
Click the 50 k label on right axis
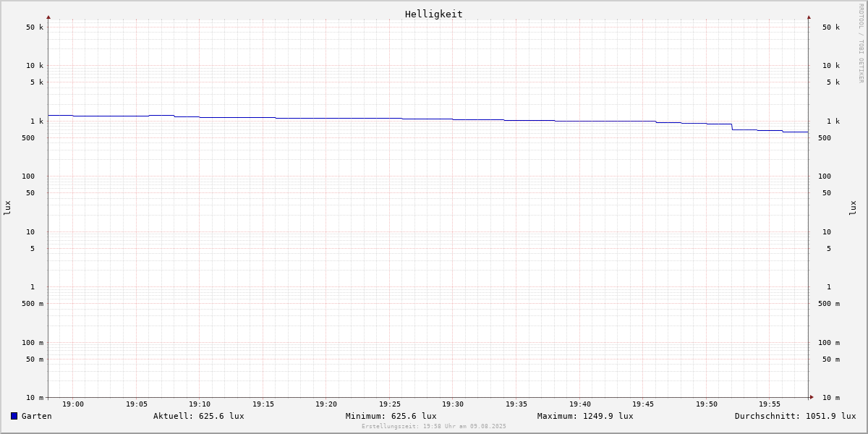click(831, 27)
